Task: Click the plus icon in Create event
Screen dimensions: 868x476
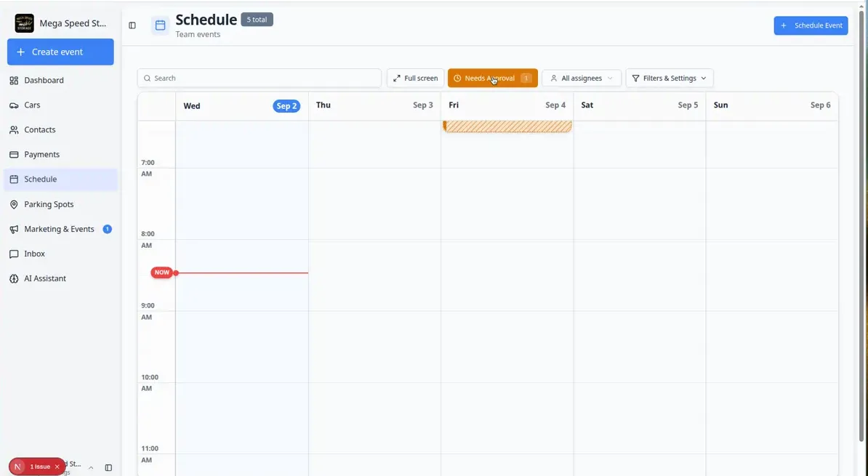Action: 20,52
